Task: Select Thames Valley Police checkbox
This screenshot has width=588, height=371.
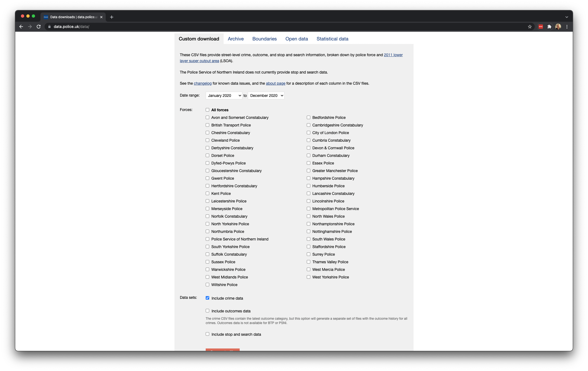Action: pyautogui.click(x=308, y=262)
